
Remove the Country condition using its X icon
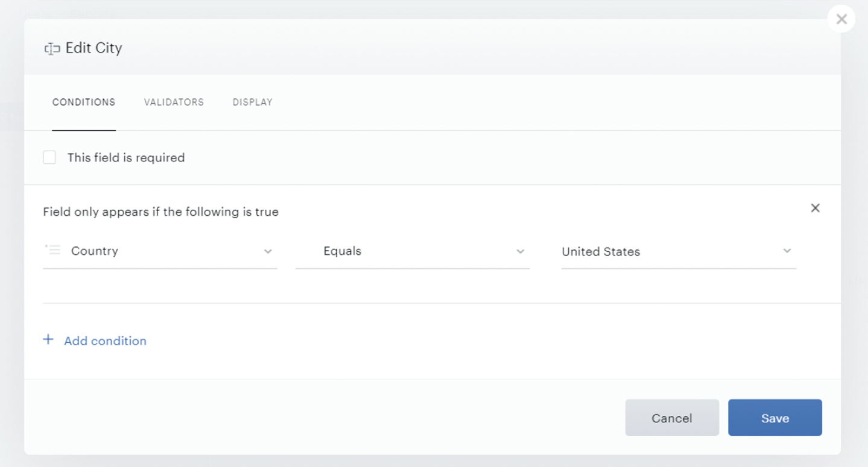click(x=815, y=208)
